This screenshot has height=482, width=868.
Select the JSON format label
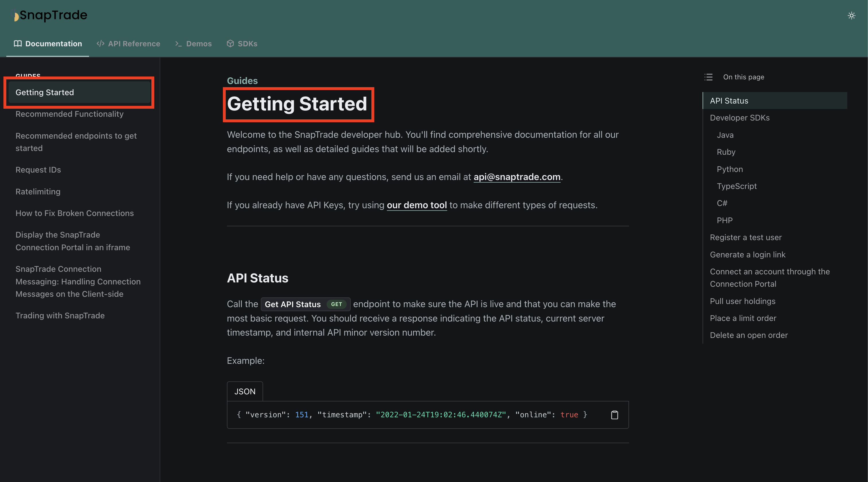point(244,391)
